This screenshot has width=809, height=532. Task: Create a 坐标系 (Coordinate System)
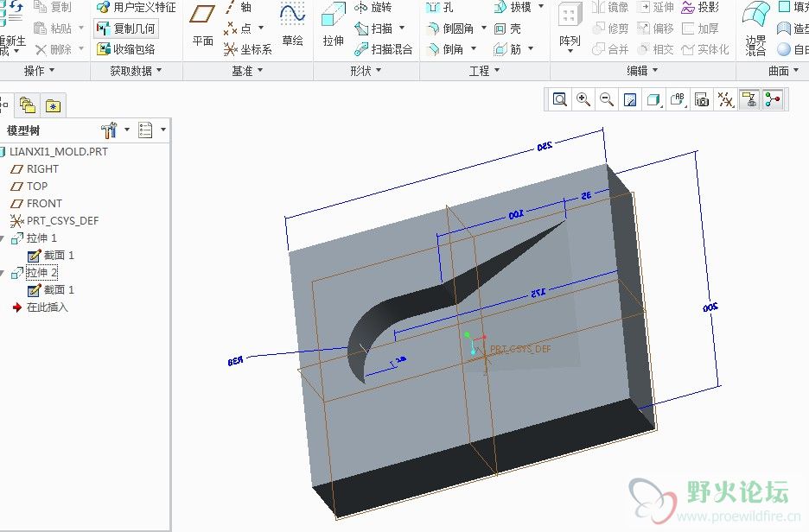click(x=248, y=49)
